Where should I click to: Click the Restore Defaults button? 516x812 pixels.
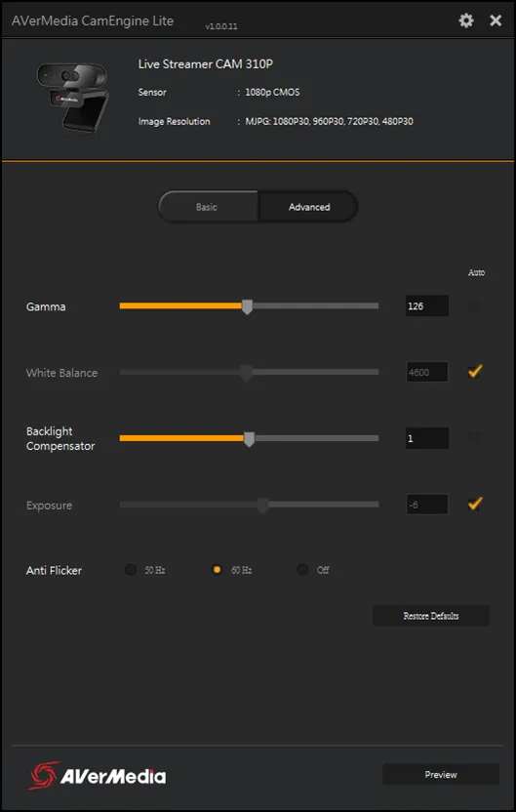tap(431, 616)
